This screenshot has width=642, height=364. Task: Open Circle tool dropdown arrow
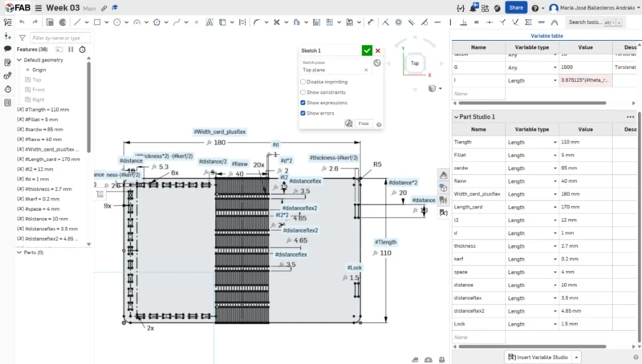coord(127,22)
